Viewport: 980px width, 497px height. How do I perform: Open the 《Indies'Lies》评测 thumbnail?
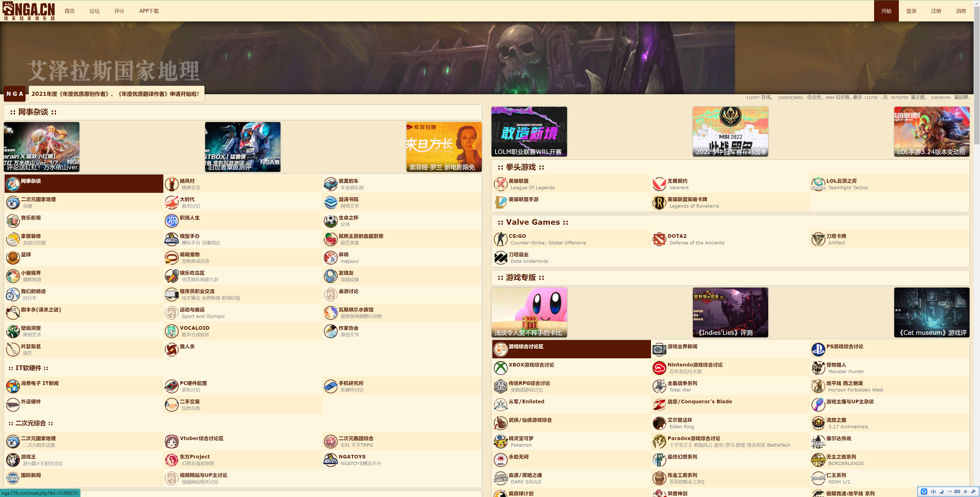(730, 312)
